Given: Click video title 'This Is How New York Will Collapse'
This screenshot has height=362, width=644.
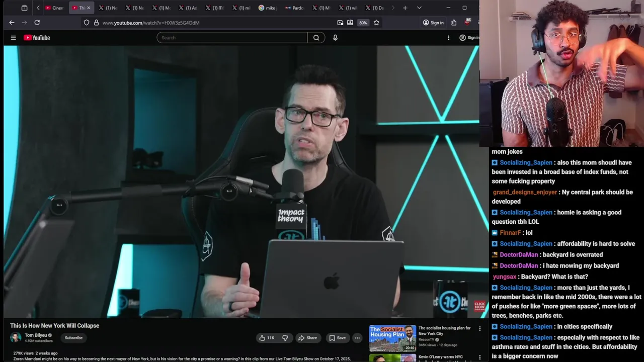Looking at the screenshot, I should pyautogui.click(x=55, y=326).
